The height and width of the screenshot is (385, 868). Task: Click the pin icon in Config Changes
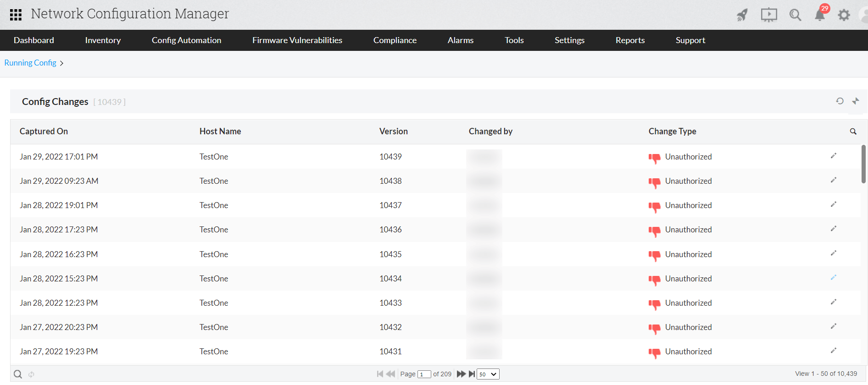(x=856, y=101)
